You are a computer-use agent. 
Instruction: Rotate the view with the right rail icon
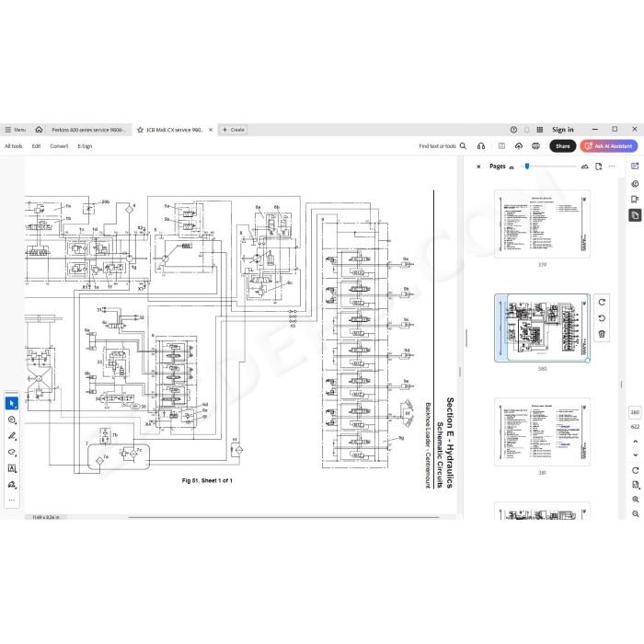pyautogui.click(x=636, y=471)
